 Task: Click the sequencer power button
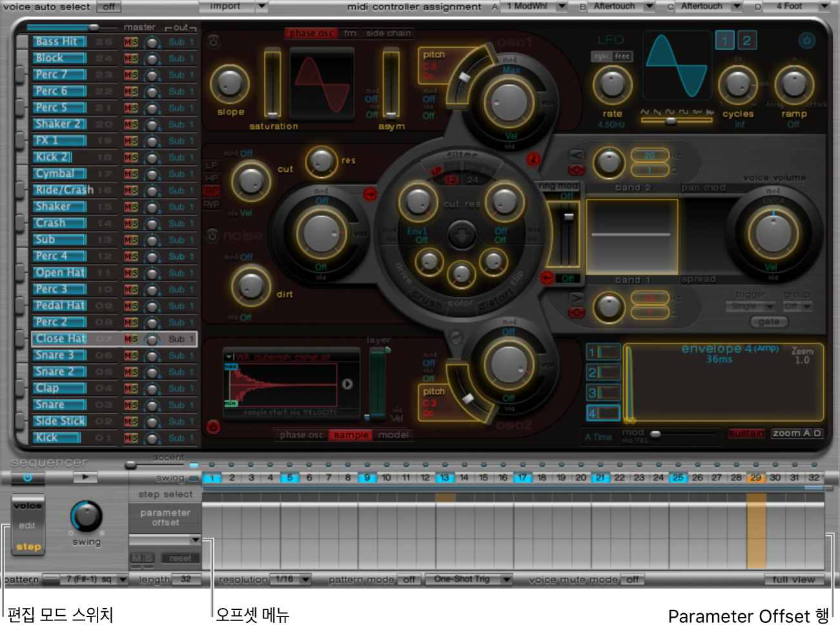click(x=27, y=478)
